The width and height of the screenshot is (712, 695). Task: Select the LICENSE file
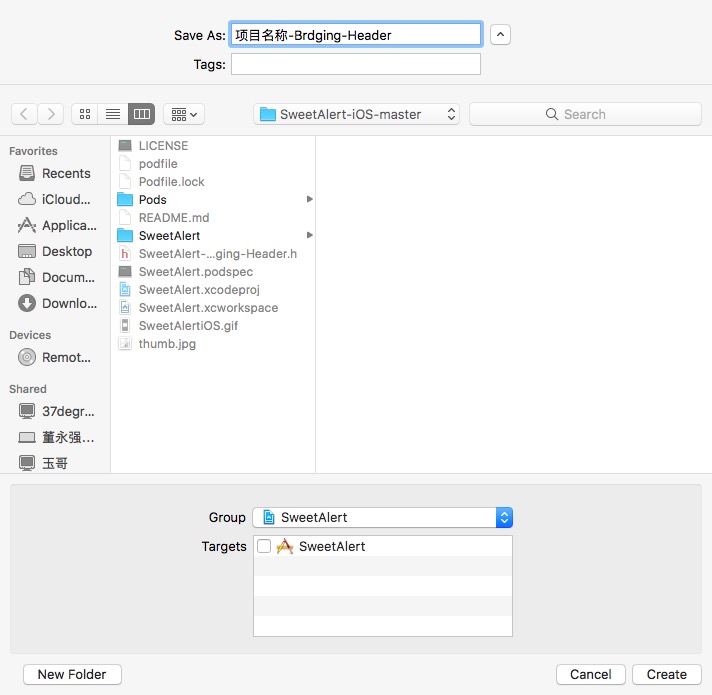click(213, 145)
